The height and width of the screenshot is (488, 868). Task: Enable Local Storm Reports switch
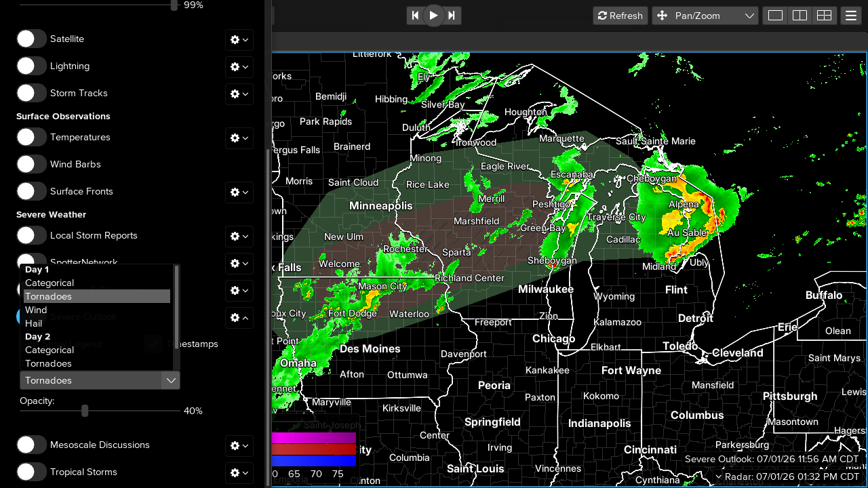click(x=32, y=236)
